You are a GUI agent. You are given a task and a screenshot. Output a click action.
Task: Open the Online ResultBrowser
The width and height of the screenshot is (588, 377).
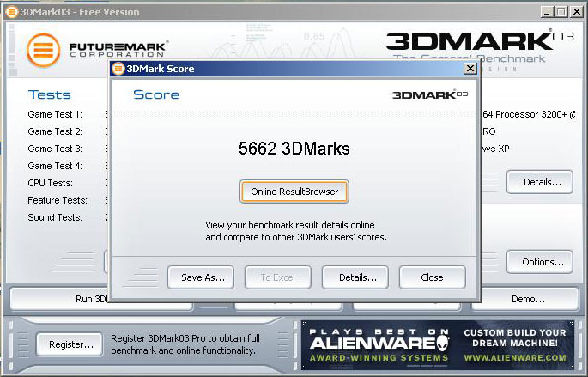(x=294, y=192)
